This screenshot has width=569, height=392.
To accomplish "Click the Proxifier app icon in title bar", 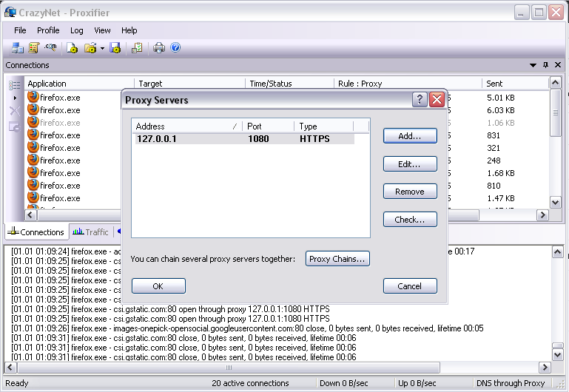I will point(10,12).
